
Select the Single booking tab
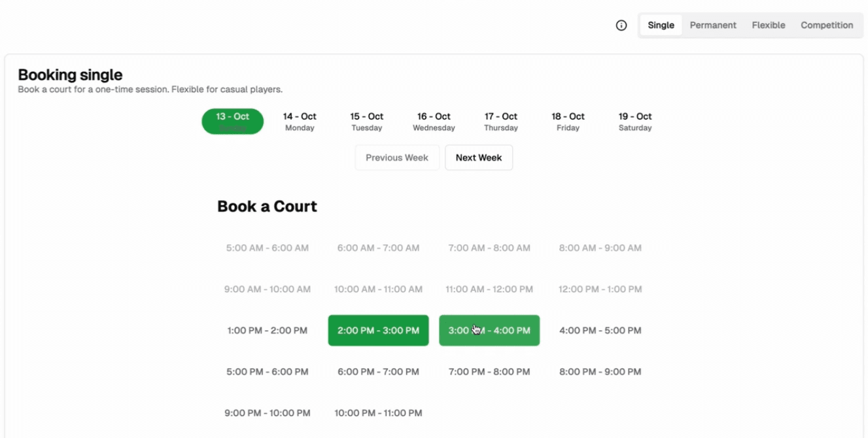[x=661, y=25]
